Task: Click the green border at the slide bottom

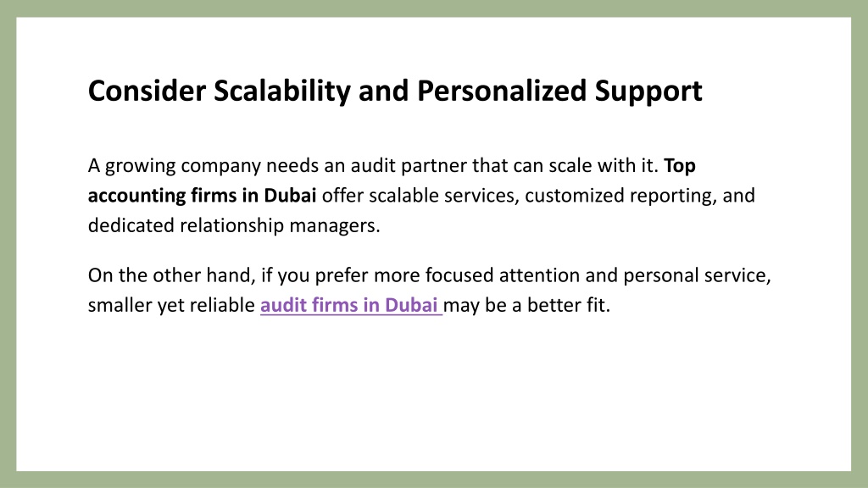Action: [x=434, y=480]
